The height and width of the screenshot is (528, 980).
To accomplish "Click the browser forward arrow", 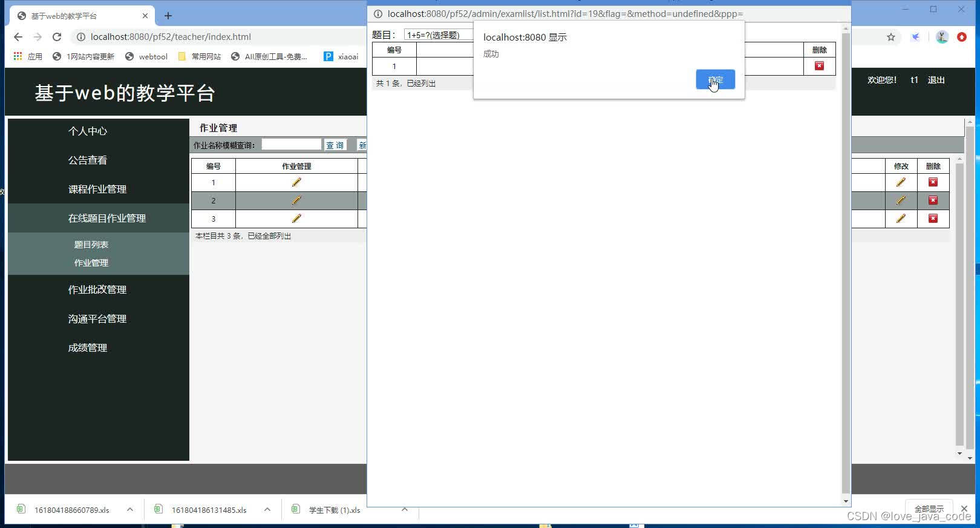I will tap(38, 37).
